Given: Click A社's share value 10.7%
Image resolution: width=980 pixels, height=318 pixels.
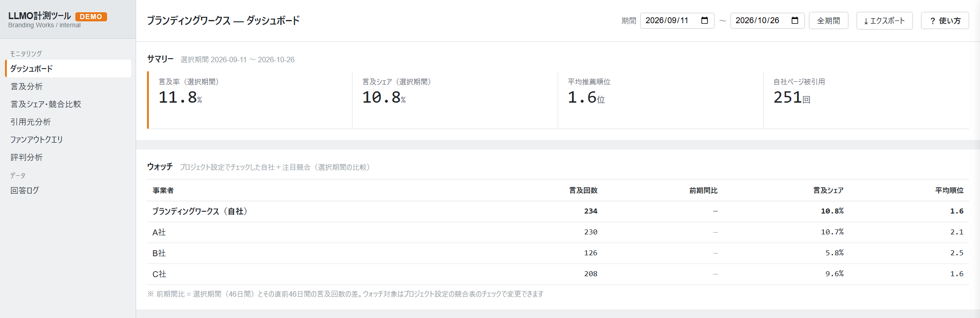Looking at the screenshot, I should 832,232.
